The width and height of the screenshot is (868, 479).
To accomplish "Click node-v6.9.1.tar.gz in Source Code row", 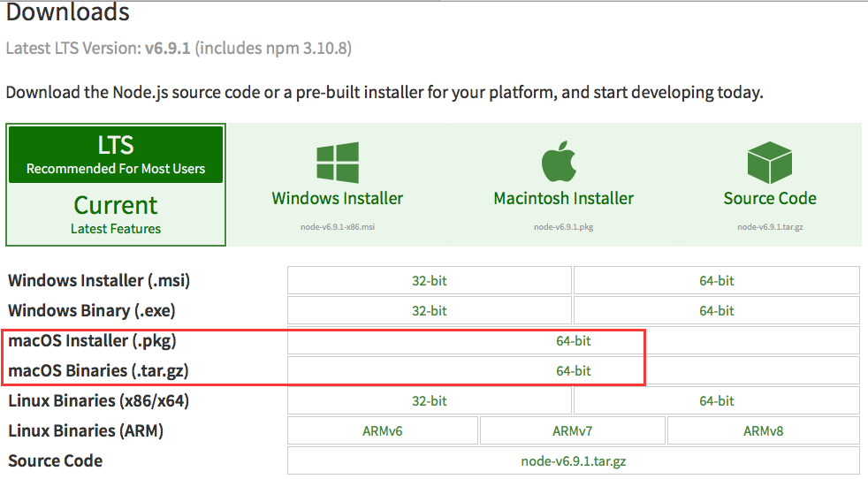I will (574, 460).
